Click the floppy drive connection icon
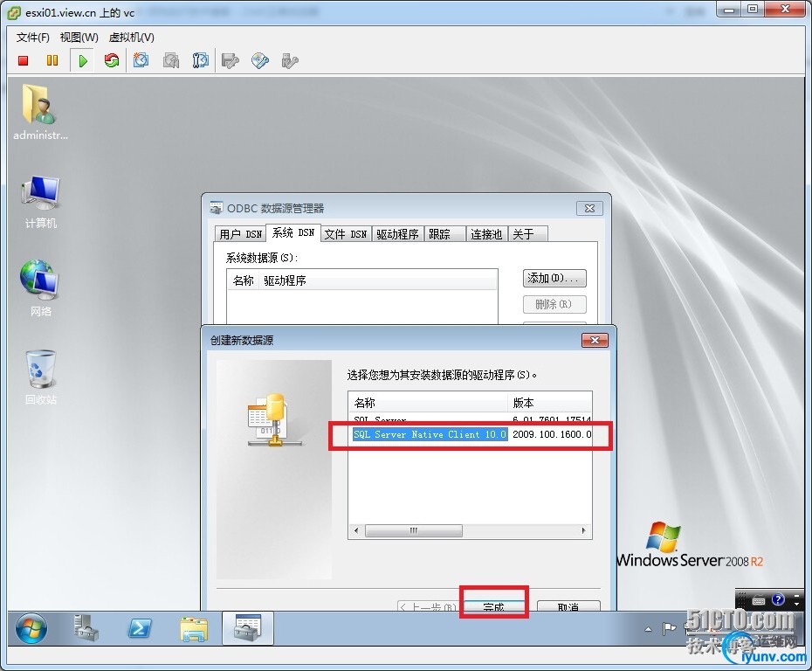The height and width of the screenshot is (671, 812). (230, 60)
